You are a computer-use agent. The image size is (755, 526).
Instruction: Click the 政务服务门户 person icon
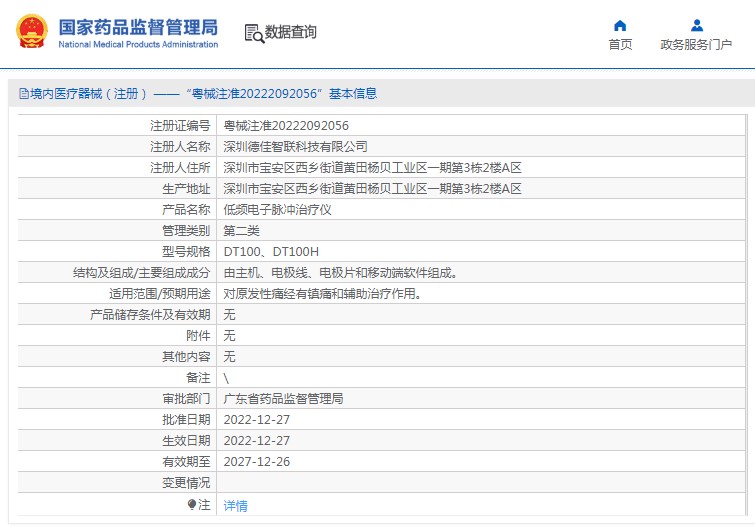pyautogui.click(x=696, y=25)
